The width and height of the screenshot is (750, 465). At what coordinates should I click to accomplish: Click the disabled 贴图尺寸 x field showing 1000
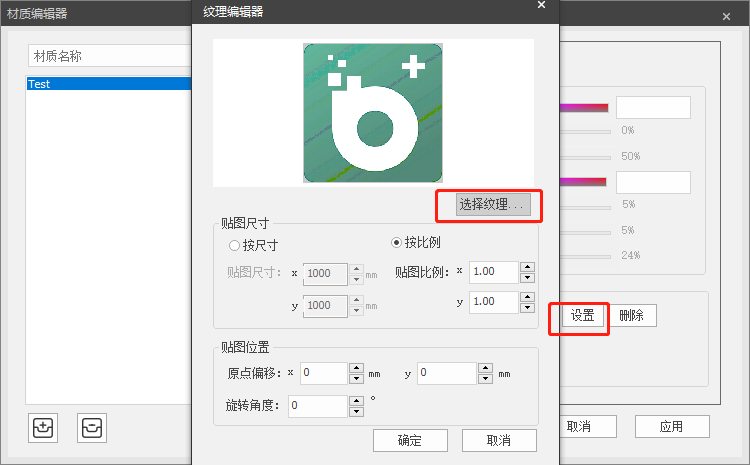pyautogui.click(x=325, y=274)
